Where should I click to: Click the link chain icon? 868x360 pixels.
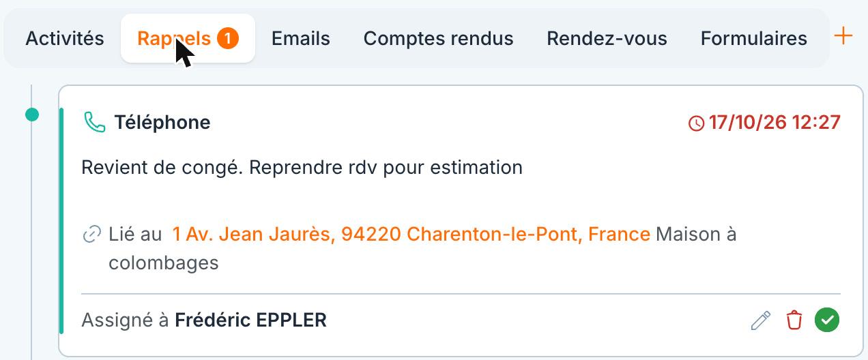(x=91, y=235)
